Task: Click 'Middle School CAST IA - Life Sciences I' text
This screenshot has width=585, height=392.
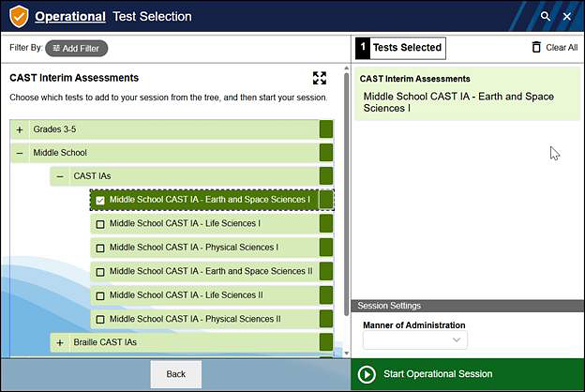Action: coord(185,223)
